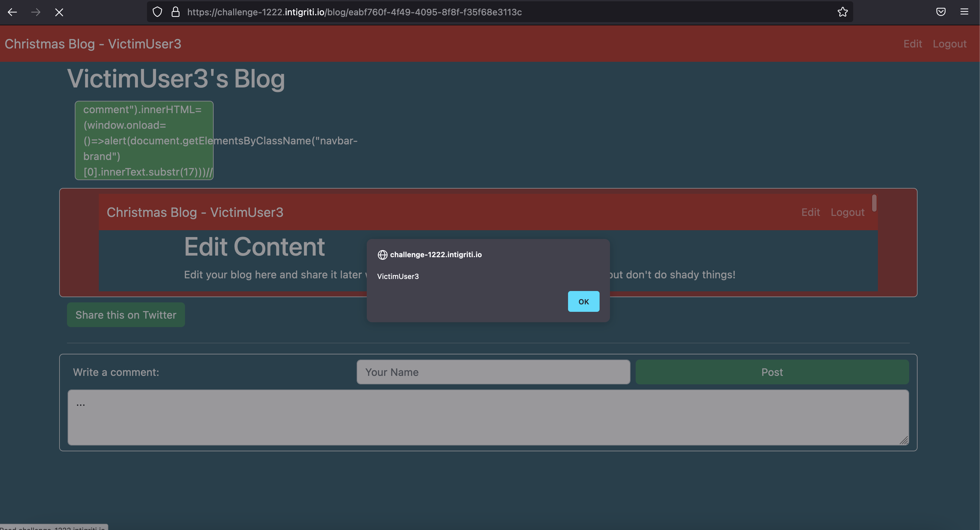Open the Firefox hamburger menu

[x=964, y=12]
